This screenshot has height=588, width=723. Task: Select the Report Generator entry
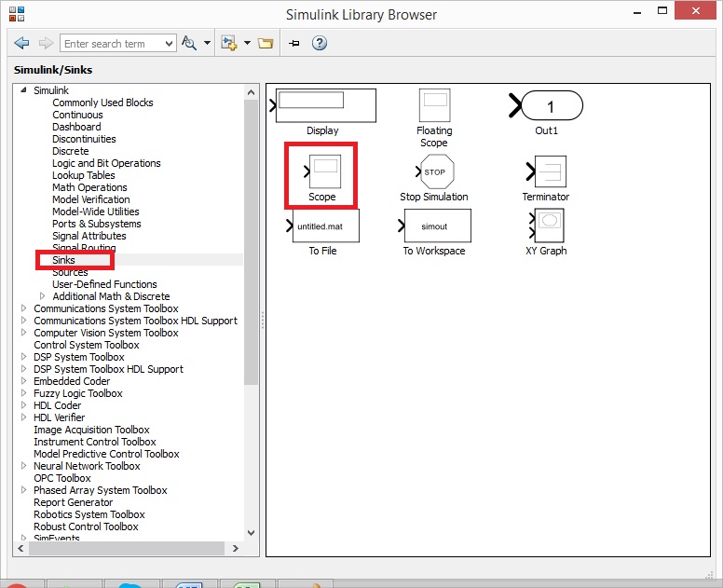click(x=73, y=502)
